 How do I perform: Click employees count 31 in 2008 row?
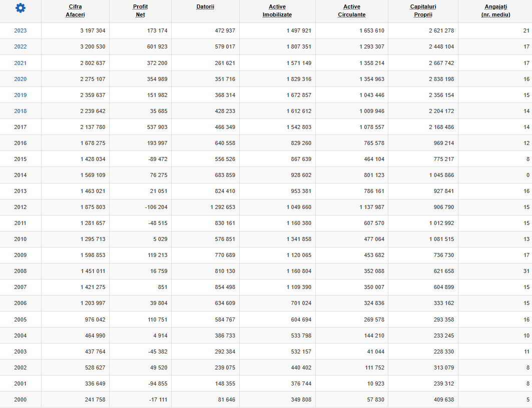pyautogui.click(x=526, y=271)
